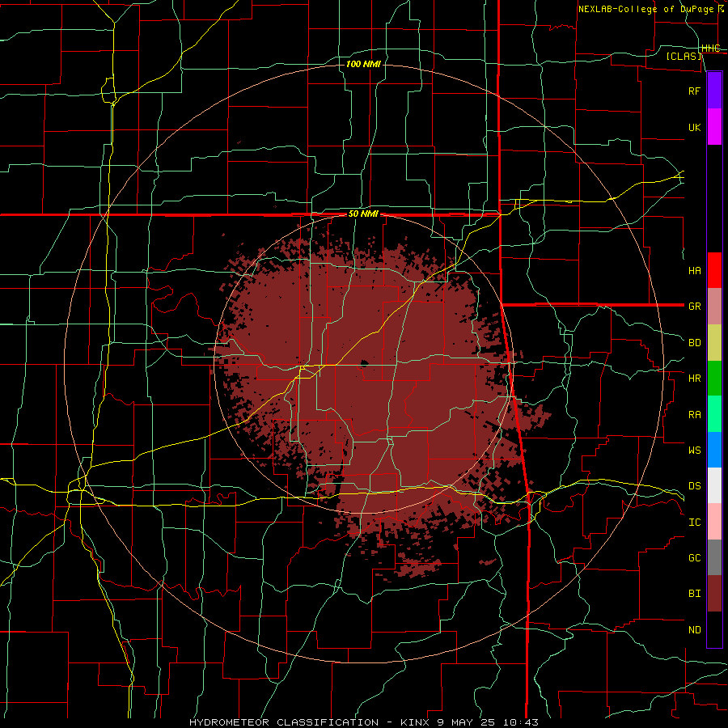Click the KINX radar site identifier
This screenshot has height=728, width=728.
[414, 722]
